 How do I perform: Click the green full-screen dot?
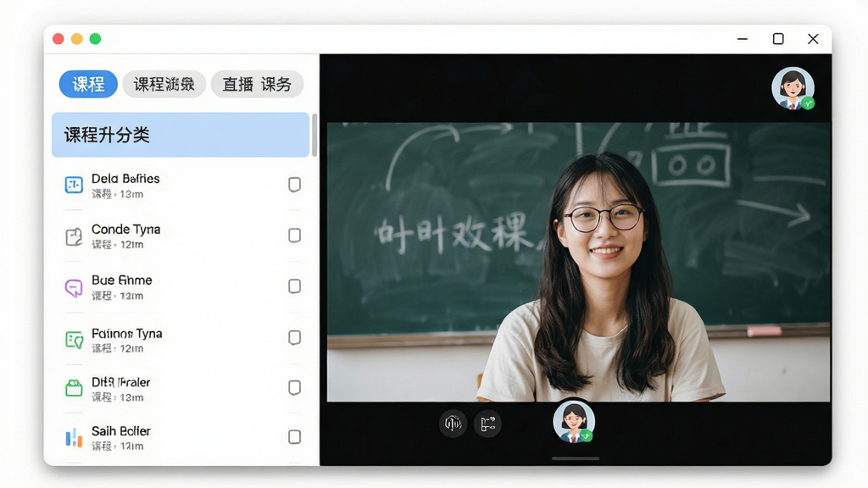[95, 39]
